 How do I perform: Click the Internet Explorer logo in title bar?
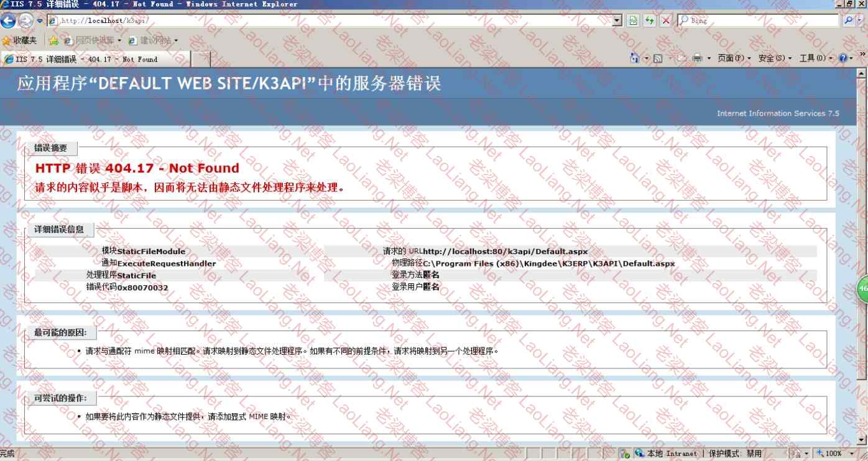(5, 4)
